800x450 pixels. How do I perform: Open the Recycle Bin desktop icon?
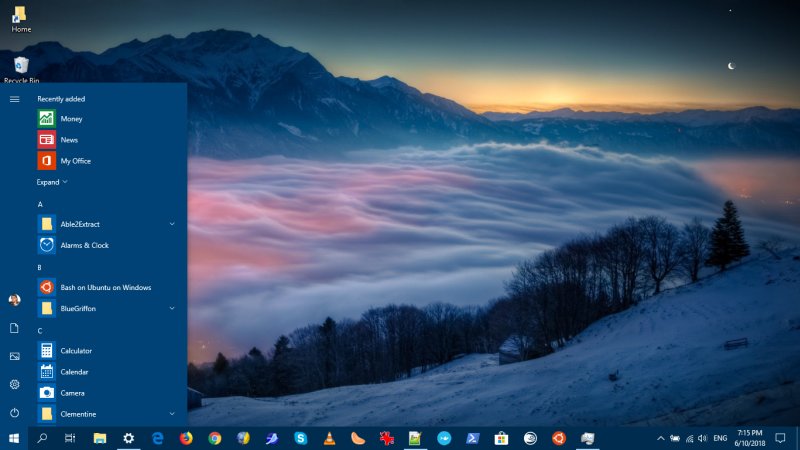point(21,68)
